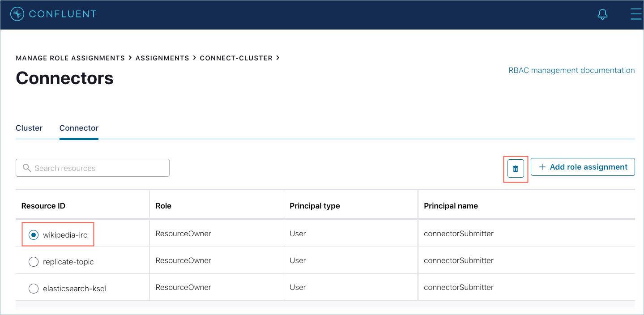Open RBAC management documentation link
The width and height of the screenshot is (644, 315).
pos(571,70)
